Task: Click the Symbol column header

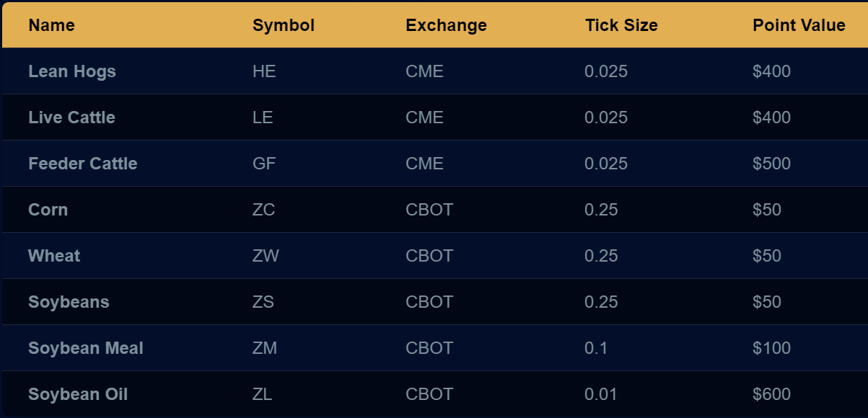Action: coord(284,25)
